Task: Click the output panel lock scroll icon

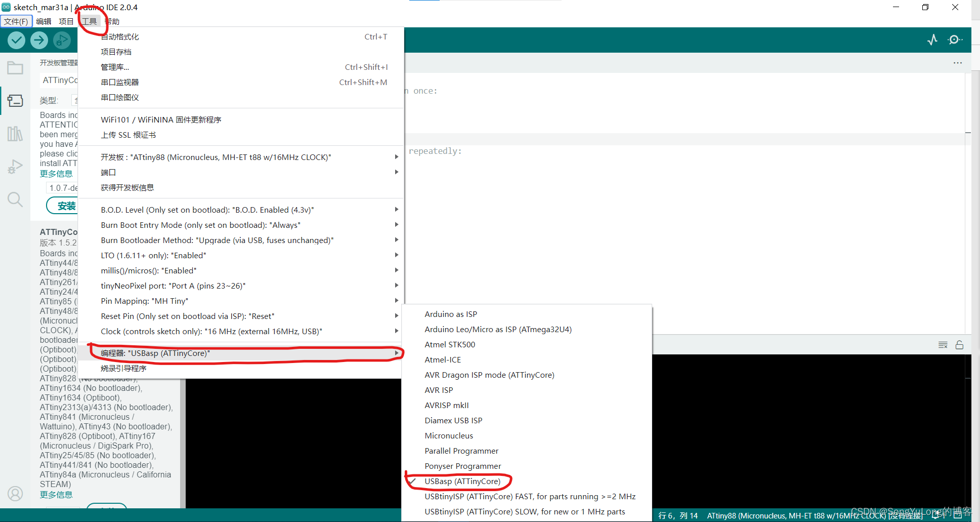Action: point(959,345)
